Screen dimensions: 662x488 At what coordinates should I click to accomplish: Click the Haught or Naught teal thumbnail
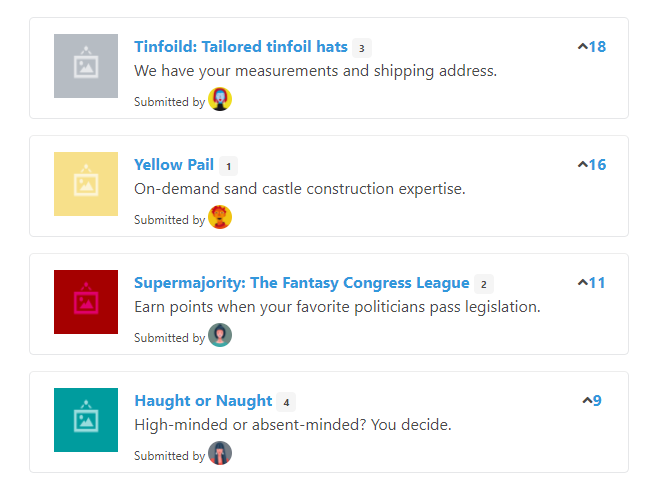pos(86,420)
